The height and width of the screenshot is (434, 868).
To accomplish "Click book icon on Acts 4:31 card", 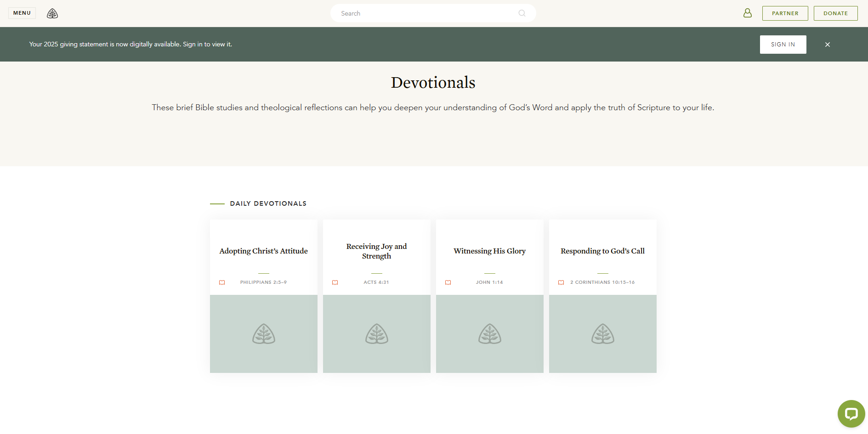I will tap(335, 282).
